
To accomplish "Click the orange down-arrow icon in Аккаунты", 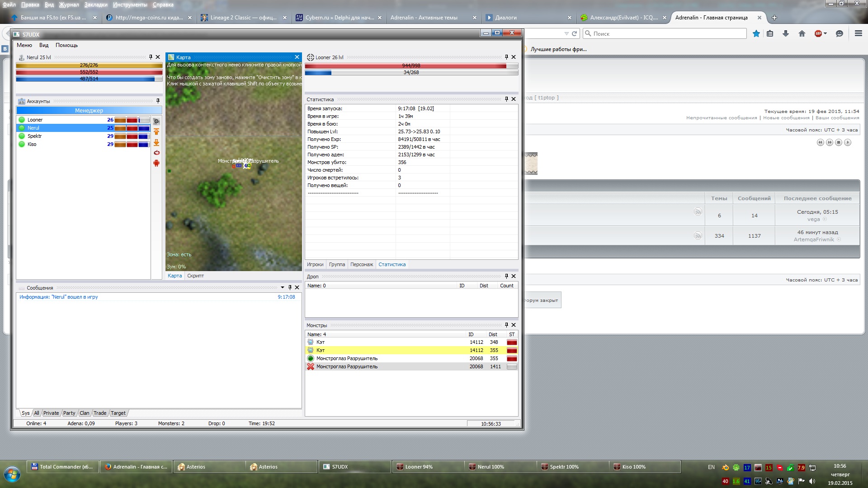I will 156,142.
